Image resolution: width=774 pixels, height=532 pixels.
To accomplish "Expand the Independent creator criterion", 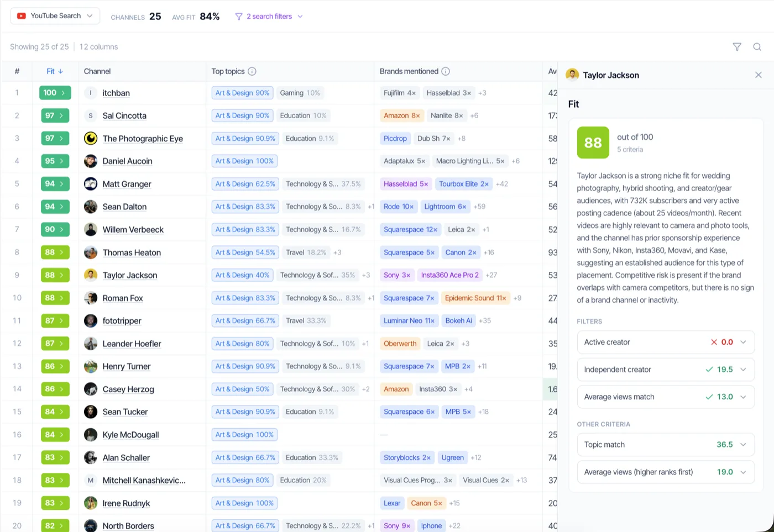I will point(666,370).
